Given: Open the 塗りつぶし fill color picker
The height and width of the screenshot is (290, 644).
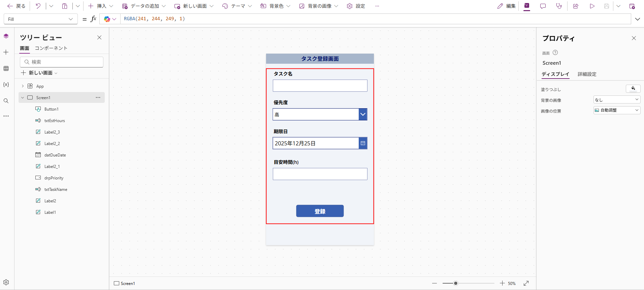Looking at the screenshot, I should click(x=633, y=89).
